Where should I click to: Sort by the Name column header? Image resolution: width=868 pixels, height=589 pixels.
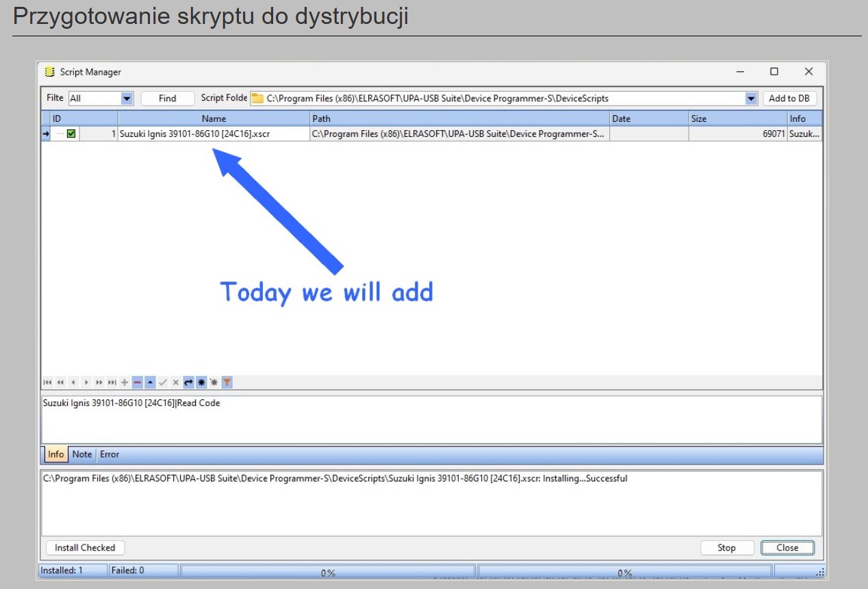point(214,118)
